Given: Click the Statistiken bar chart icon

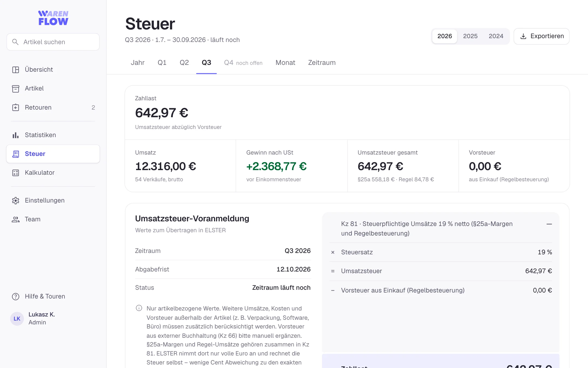Looking at the screenshot, I should tap(16, 135).
